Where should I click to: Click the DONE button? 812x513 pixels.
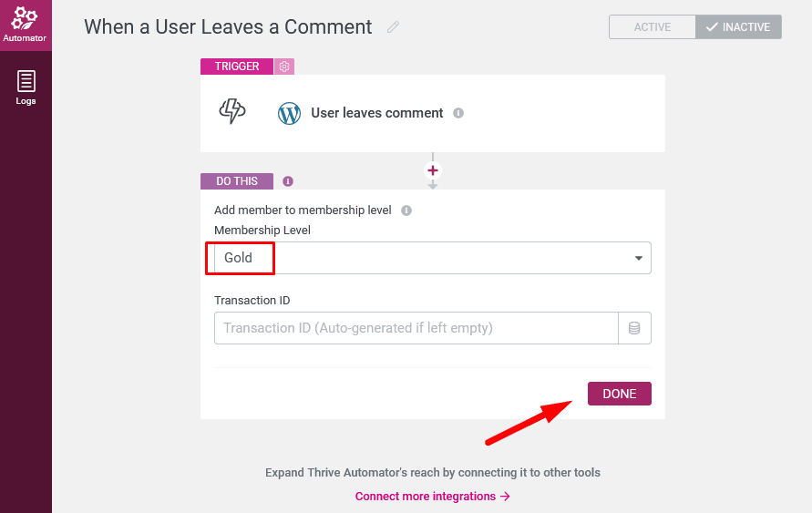[x=620, y=394]
